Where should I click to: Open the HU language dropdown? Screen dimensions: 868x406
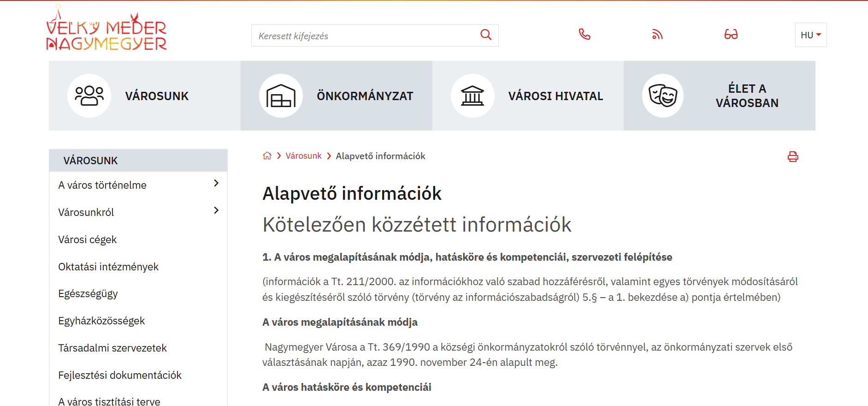810,35
